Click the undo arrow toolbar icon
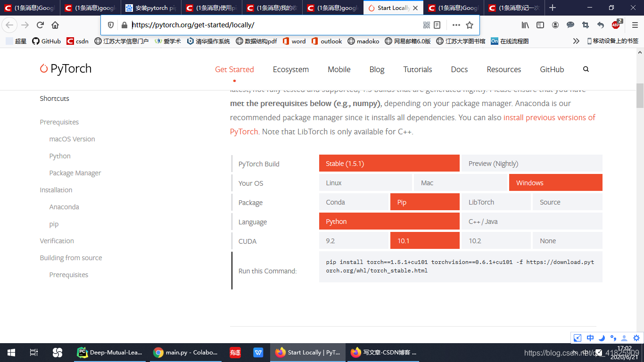 (x=601, y=25)
